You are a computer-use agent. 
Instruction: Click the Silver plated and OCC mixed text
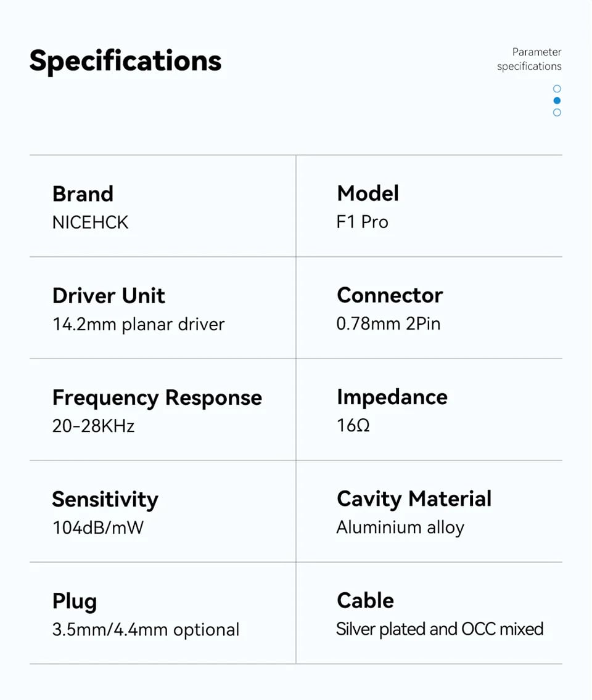point(440,629)
